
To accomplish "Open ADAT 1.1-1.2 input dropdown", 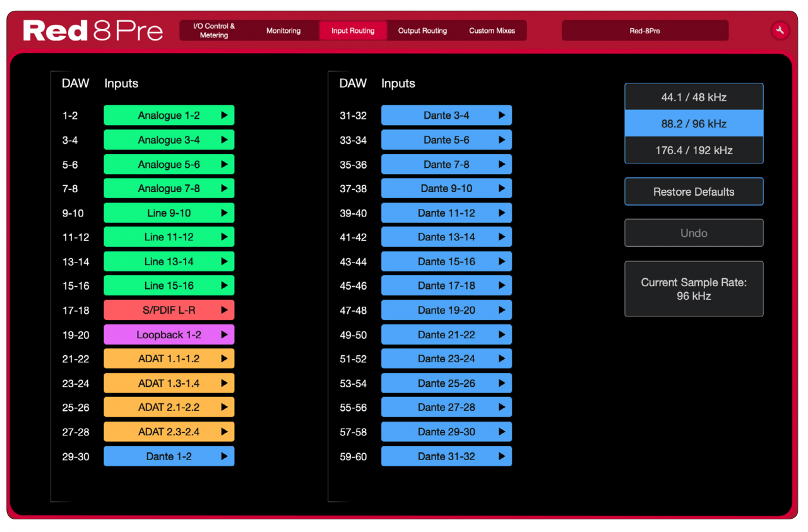I will [x=169, y=358].
